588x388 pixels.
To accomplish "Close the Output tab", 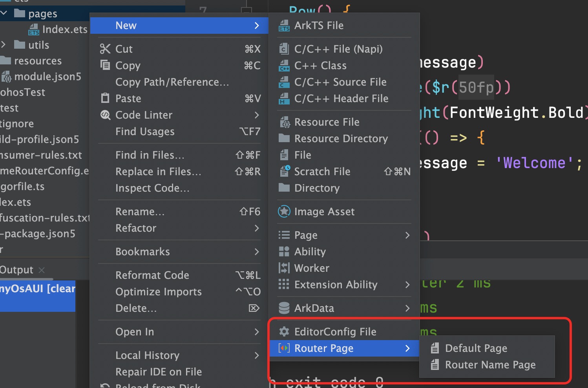I will [x=42, y=270].
